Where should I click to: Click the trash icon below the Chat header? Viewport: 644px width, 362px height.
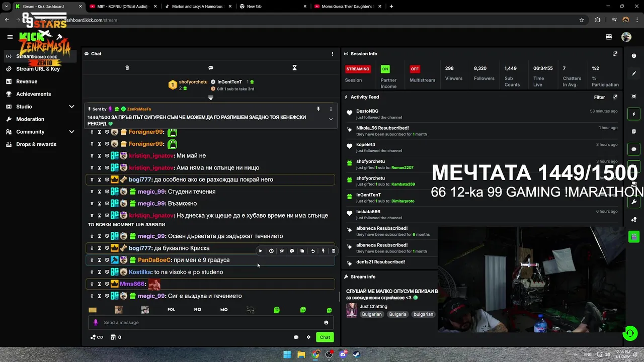(127, 68)
